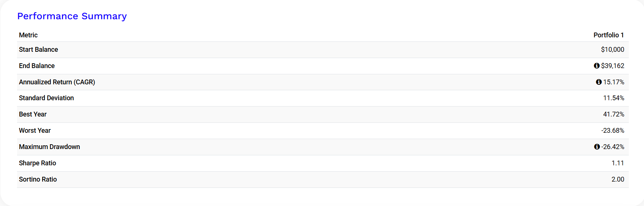Click the Sharpe Ratio label
This screenshot has height=206, width=644.
(37, 163)
